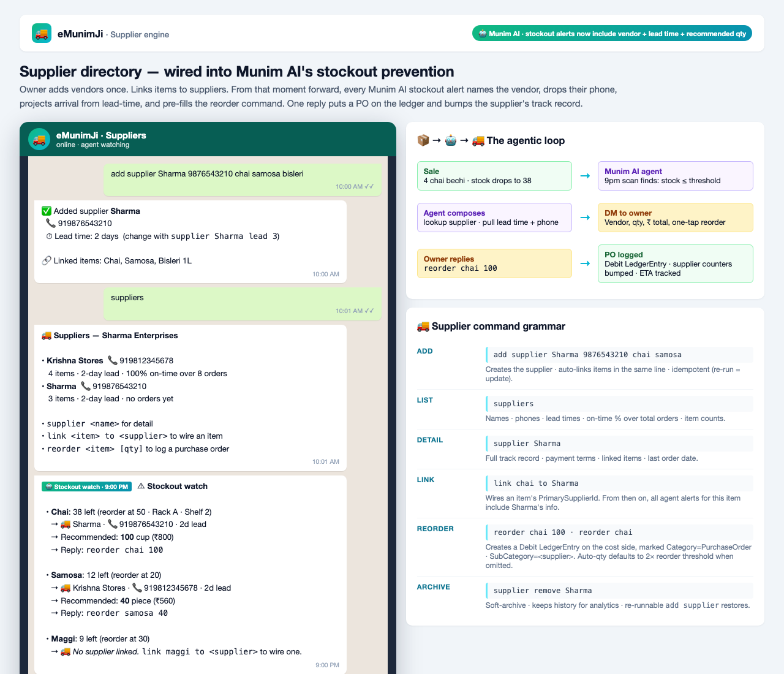This screenshot has height=674, width=784.
Task: Select the 'add supplier Sharma' command code box
Action: tap(619, 355)
